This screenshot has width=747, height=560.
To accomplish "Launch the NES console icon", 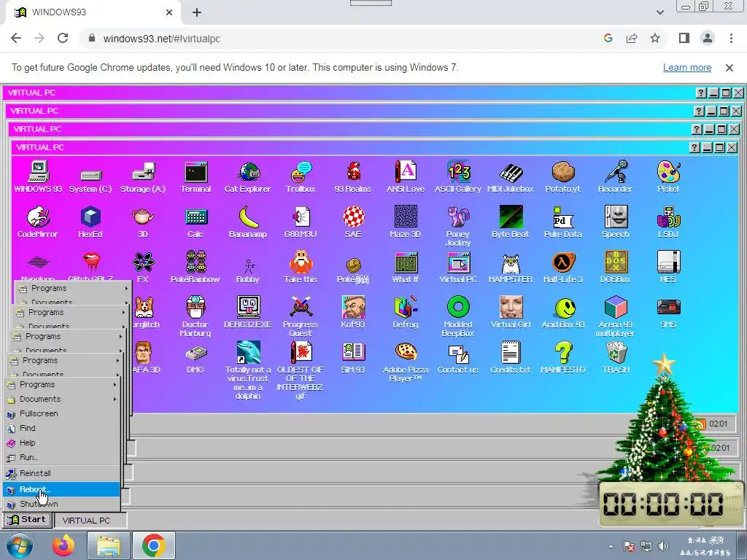I will click(668, 267).
